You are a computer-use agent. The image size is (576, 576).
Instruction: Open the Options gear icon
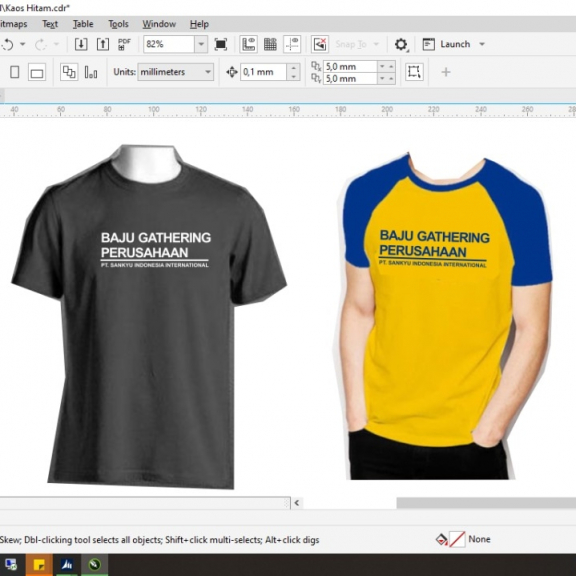coord(401,44)
